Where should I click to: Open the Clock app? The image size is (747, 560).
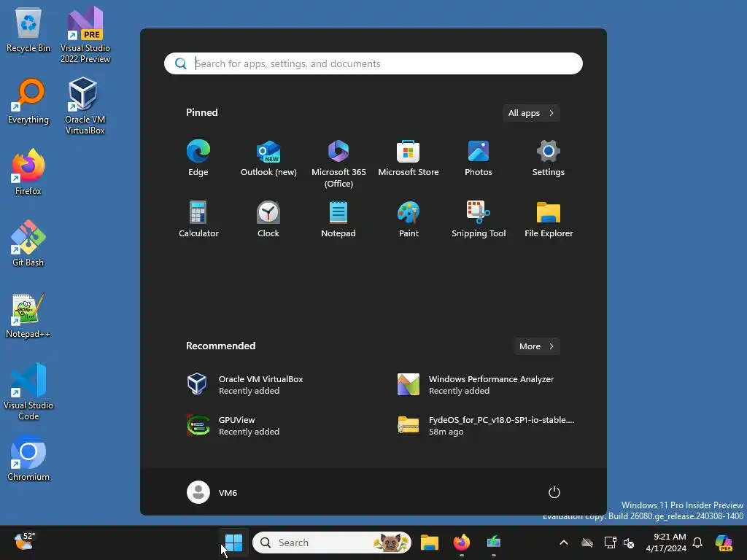pyautogui.click(x=268, y=219)
